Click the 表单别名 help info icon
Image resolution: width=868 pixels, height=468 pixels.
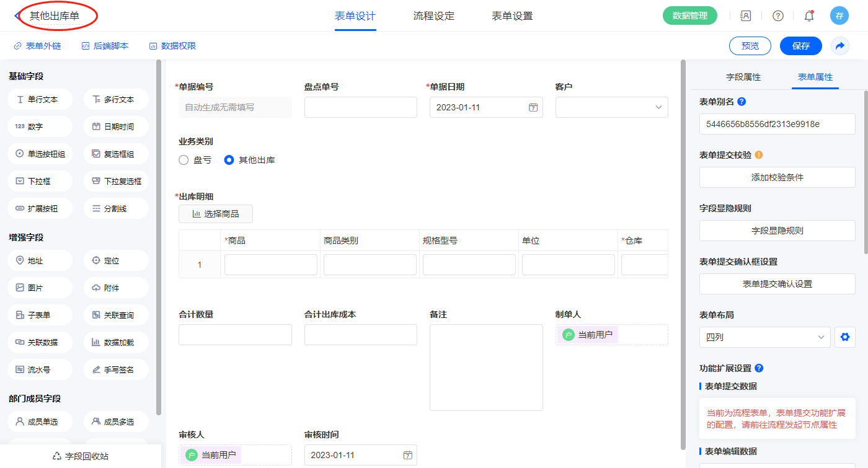pyautogui.click(x=742, y=102)
